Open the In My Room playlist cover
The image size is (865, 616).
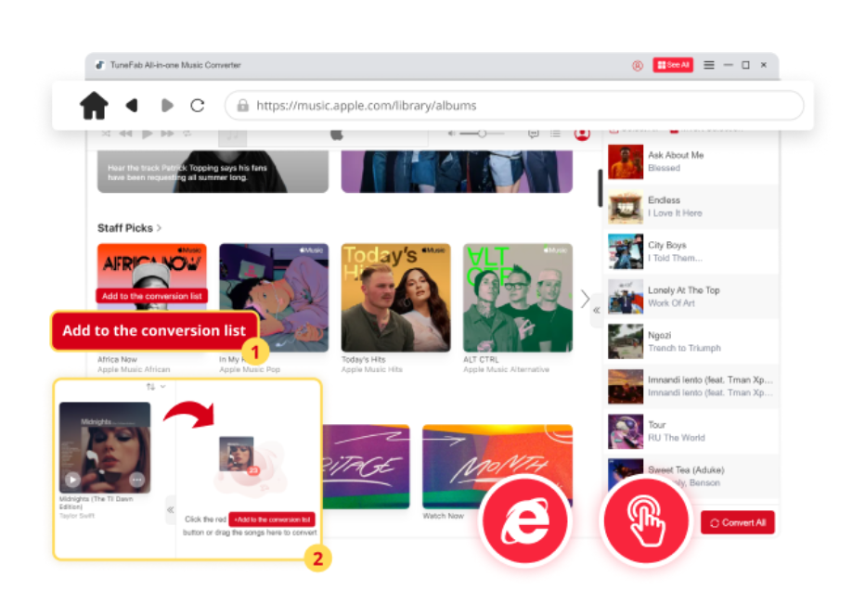[274, 298]
